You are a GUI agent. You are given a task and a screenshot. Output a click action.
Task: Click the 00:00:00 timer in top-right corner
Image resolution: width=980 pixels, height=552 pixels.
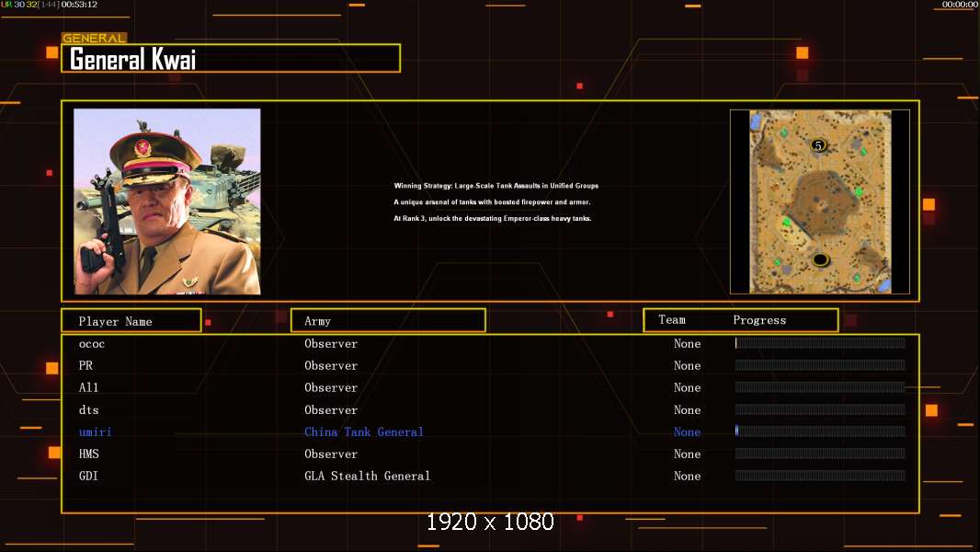[x=960, y=5]
